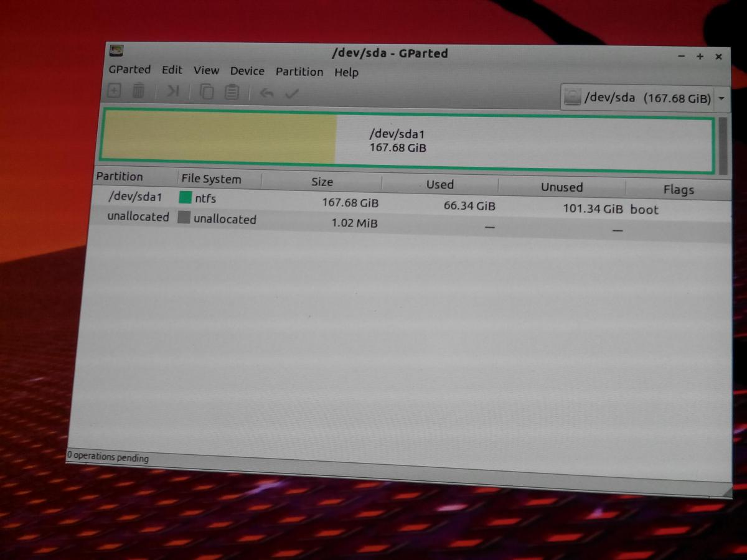The image size is (747, 560).
Task: Click the Copy partition toolbar icon
Action: tap(207, 92)
